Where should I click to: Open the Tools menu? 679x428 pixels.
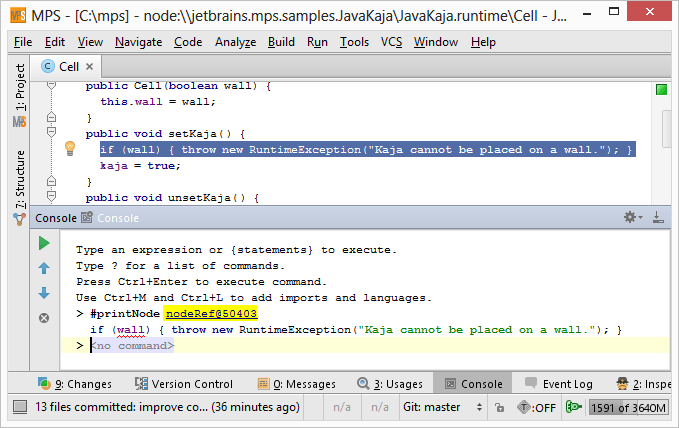(354, 42)
